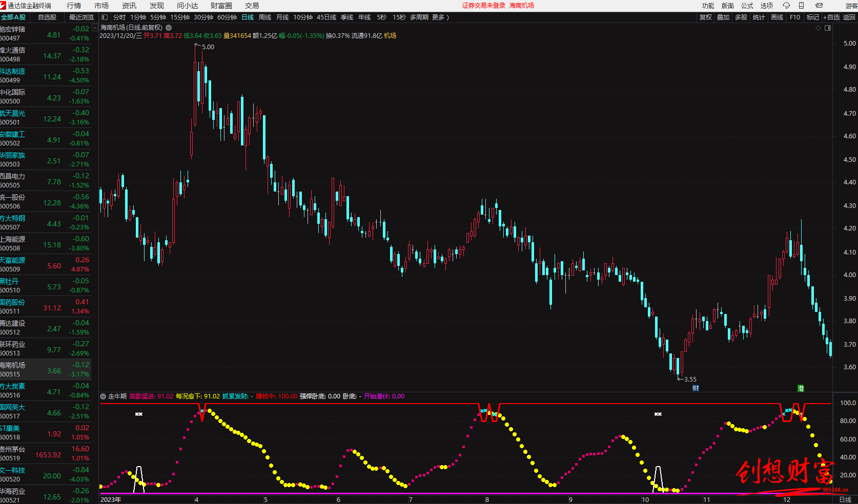Select the 45日线 period
858x504 pixels.
(326, 17)
